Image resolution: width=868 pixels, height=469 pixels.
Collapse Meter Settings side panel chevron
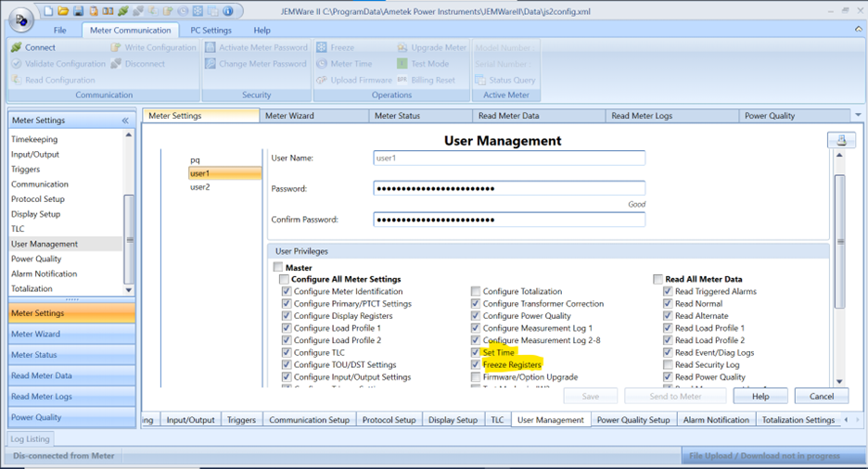tap(125, 120)
